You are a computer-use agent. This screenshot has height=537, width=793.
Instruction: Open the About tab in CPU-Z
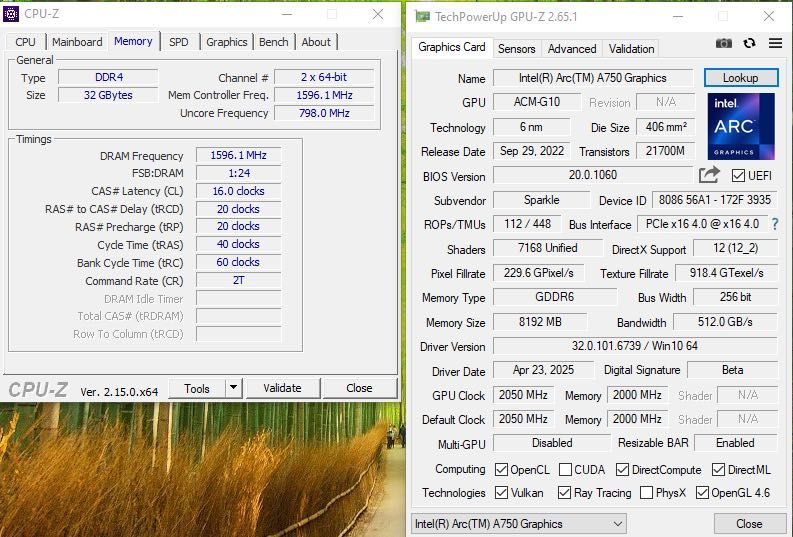(316, 42)
